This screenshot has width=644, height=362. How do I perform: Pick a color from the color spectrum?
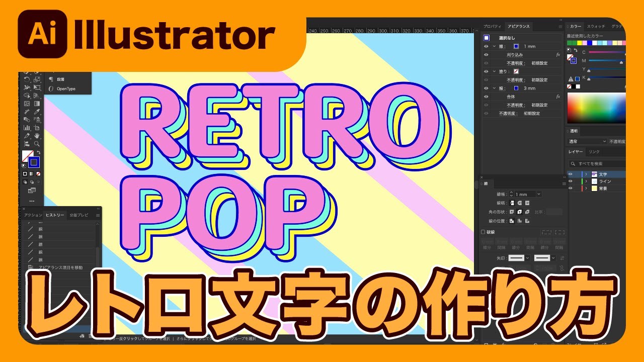pos(597,108)
